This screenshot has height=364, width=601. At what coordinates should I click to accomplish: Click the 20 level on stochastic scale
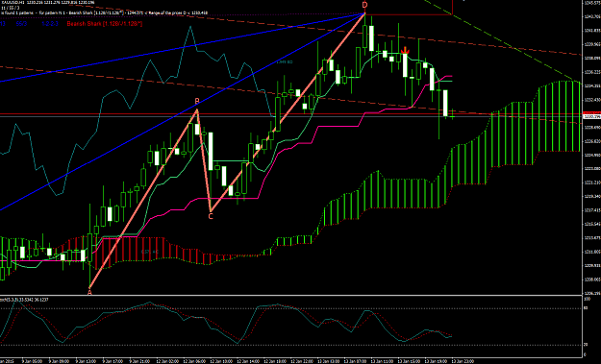pos(586,345)
